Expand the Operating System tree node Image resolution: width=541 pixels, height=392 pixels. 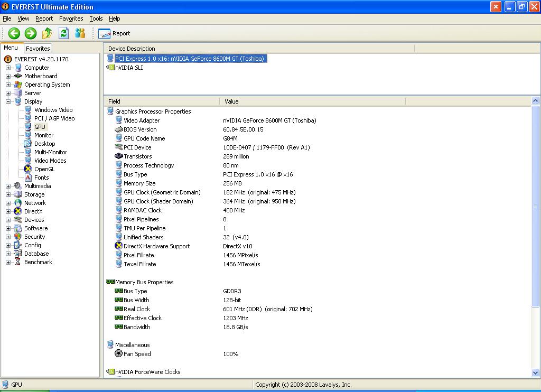tap(8, 85)
